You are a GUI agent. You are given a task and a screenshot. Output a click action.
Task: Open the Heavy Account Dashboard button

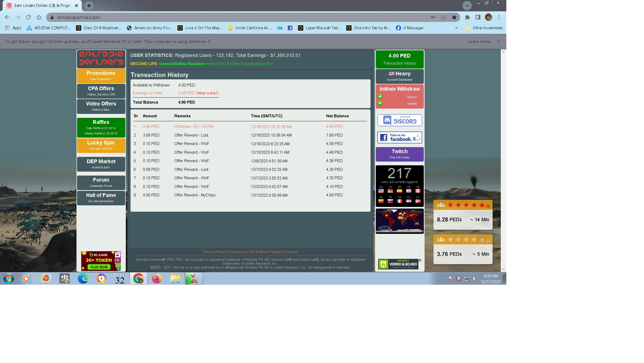pos(400,76)
